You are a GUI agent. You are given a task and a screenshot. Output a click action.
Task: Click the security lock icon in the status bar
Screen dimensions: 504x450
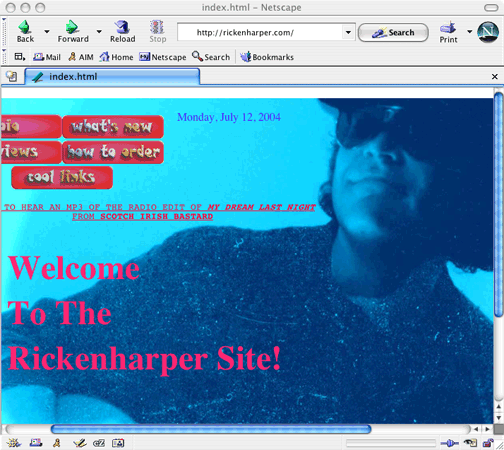click(x=488, y=443)
